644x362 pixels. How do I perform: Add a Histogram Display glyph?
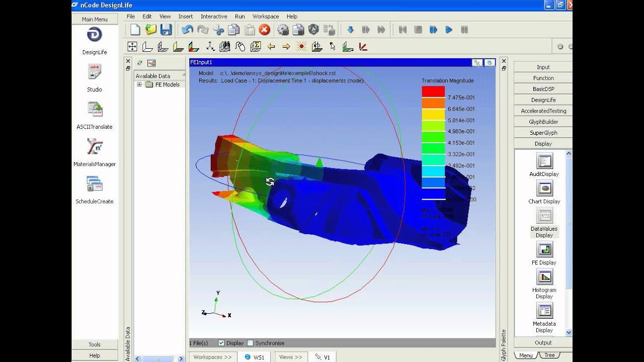click(x=544, y=277)
